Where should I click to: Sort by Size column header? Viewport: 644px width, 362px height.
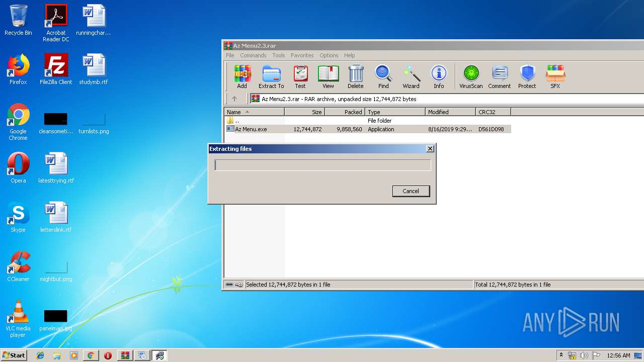pos(305,112)
